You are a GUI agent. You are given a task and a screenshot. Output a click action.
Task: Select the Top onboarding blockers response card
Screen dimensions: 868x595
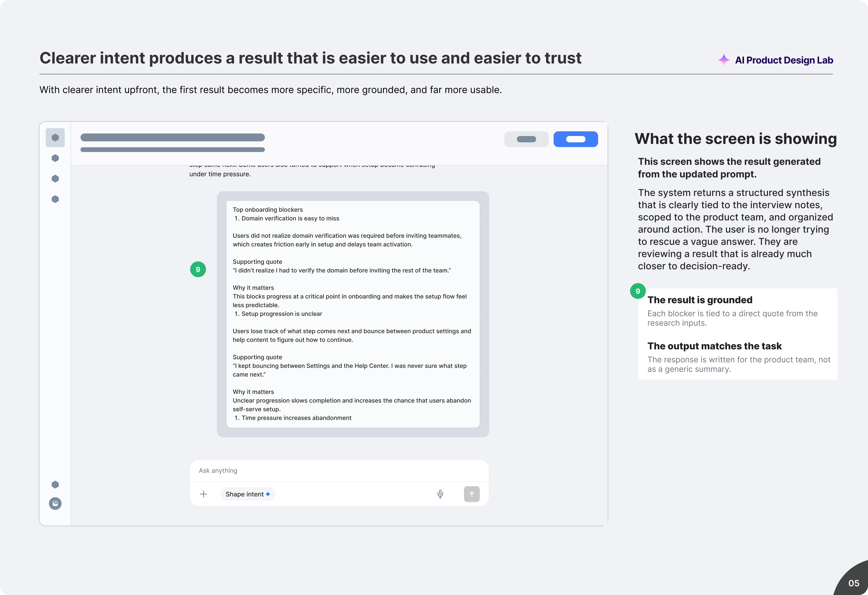click(x=353, y=314)
